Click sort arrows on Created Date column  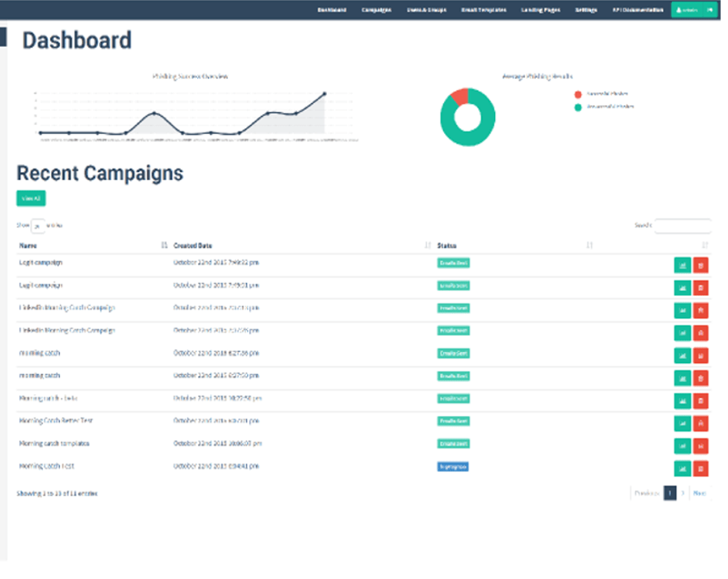coord(428,245)
